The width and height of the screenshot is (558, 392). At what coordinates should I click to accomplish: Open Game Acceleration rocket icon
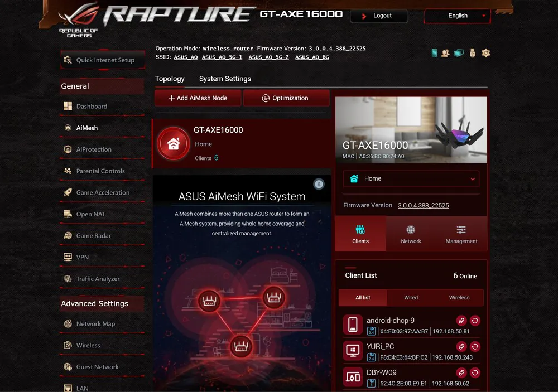68,192
